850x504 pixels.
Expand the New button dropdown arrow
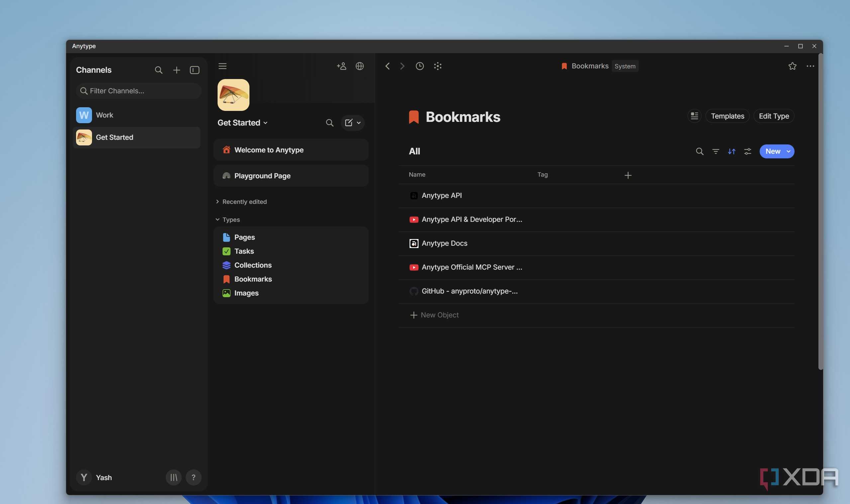point(788,151)
